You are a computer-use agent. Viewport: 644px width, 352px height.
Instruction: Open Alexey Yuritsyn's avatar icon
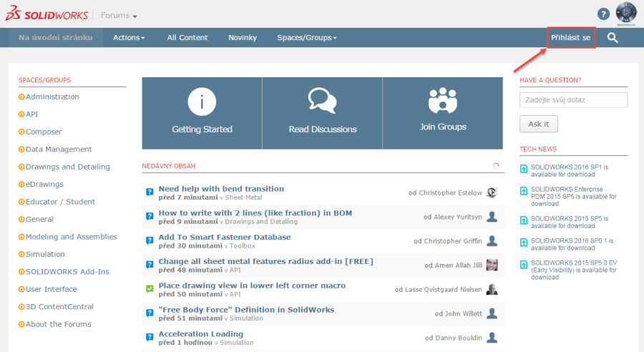pyautogui.click(x=492, y=217)
